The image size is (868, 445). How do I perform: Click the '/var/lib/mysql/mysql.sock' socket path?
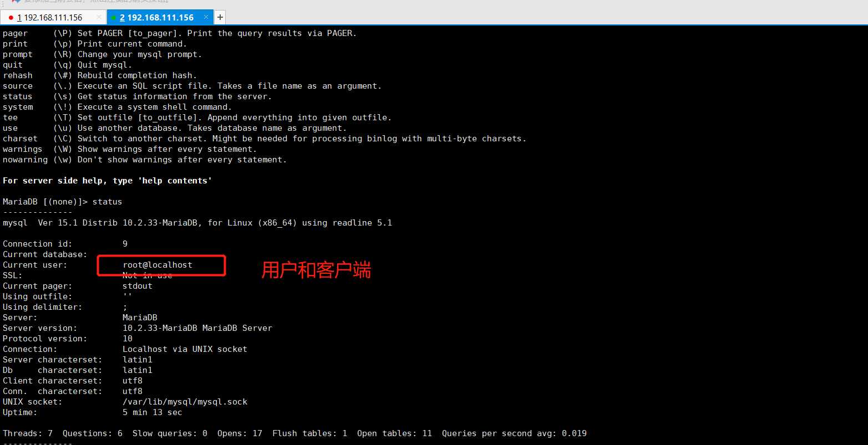point(185,402)
